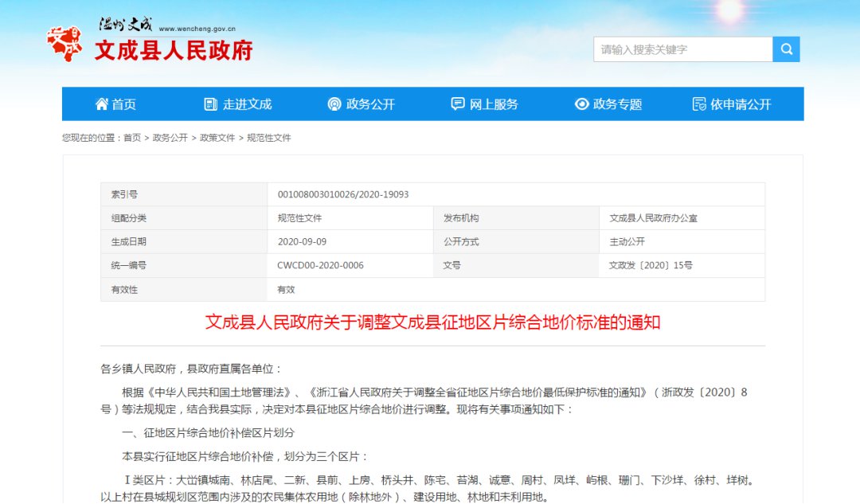
Task: Click the form icon beside 依申请公开
Action: pyautogui.click(x=699, y=104)
